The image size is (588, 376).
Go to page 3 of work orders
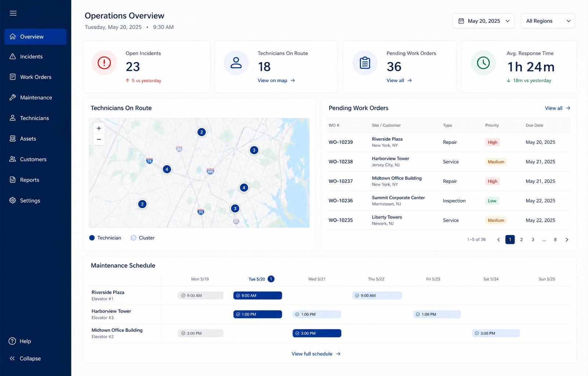pyautogui.click(x=533, y=240)
